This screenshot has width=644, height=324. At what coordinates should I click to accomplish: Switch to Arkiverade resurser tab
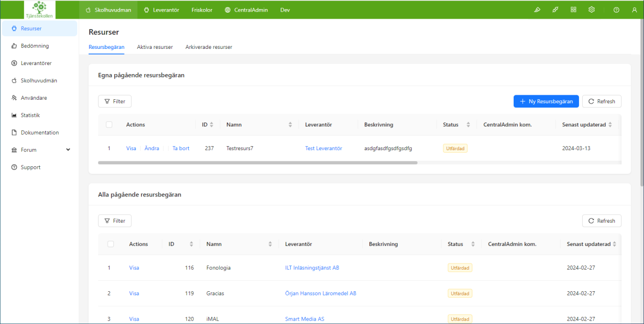(x=209, y=47)
